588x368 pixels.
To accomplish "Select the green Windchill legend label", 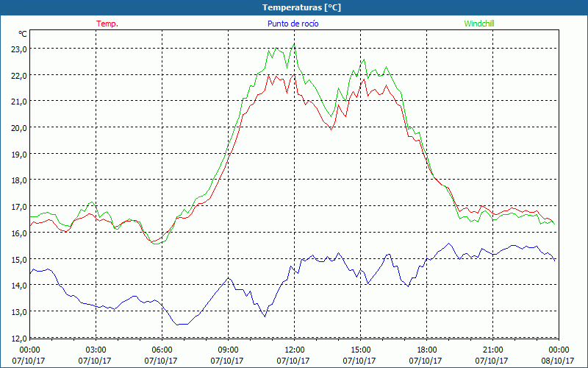I will pos(479,24).
